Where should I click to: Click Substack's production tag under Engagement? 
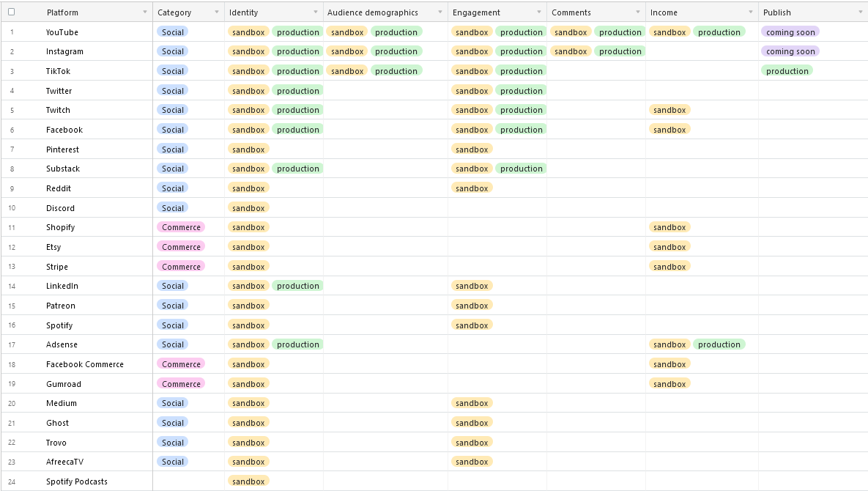point(522,169)
